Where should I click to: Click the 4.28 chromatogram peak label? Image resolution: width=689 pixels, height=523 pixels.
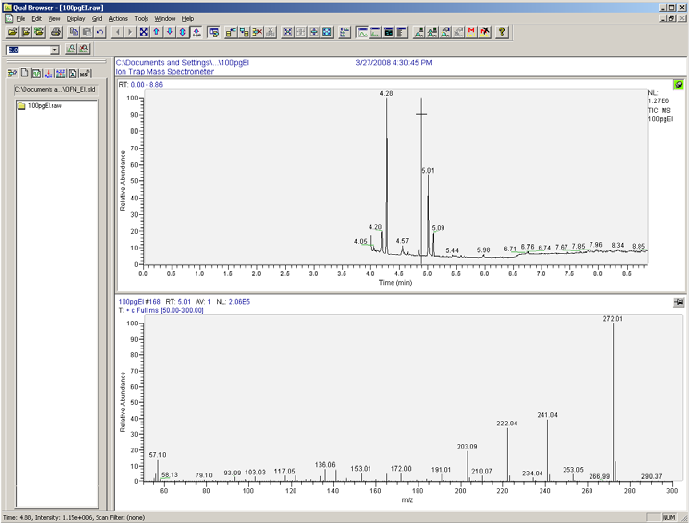(386, 93)
